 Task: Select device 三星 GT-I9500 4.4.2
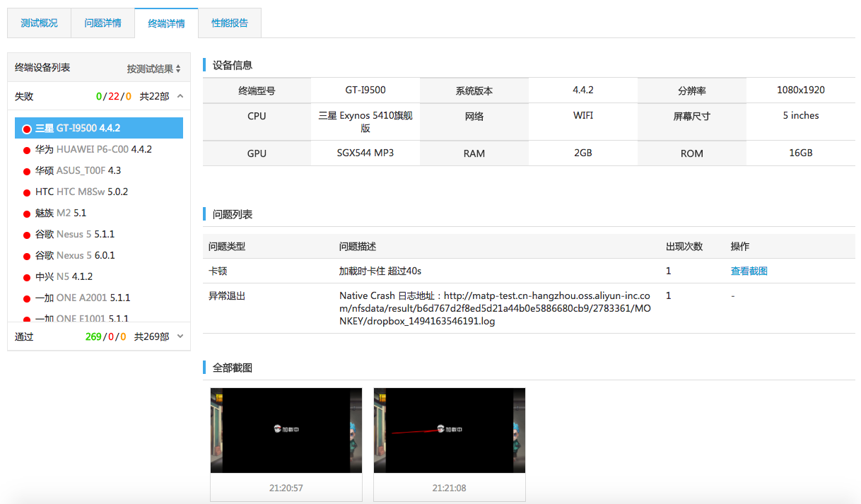click(x=99, y=128)
